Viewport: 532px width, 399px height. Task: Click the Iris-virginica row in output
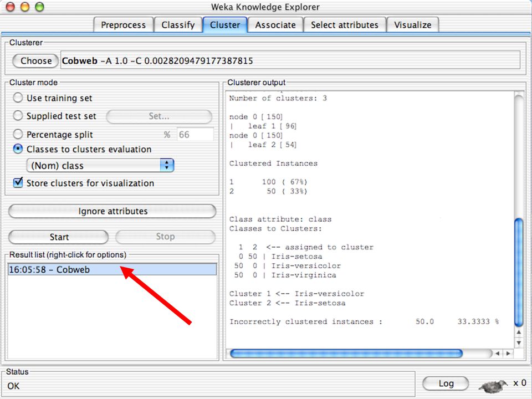coord(285,275)
